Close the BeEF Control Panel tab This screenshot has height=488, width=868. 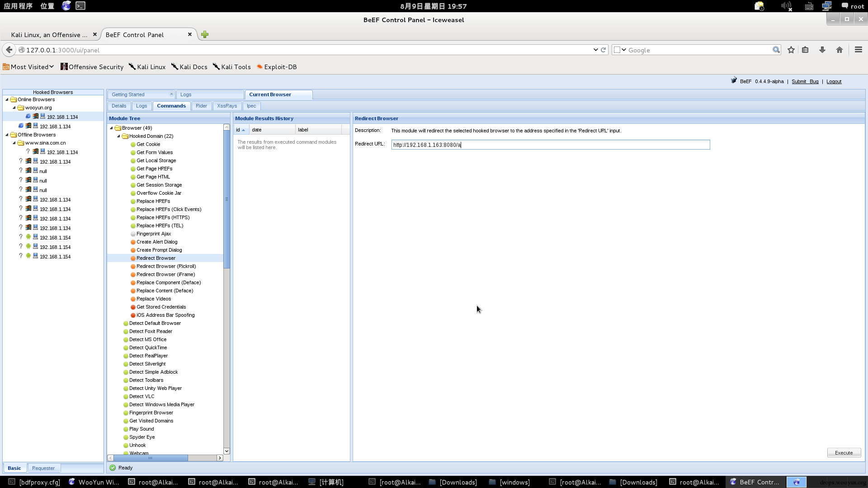(x=190, y=34)
